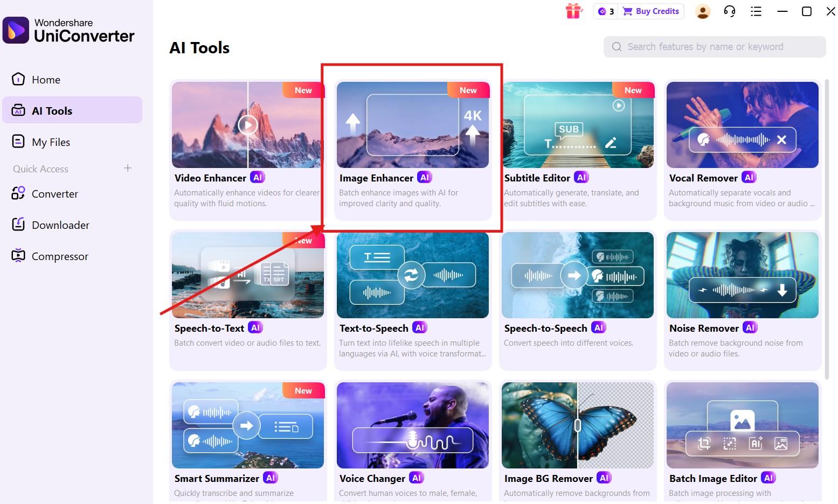Click the user account avatar icon
This screenshot has height=504, width=838.
tap(703, 11)
